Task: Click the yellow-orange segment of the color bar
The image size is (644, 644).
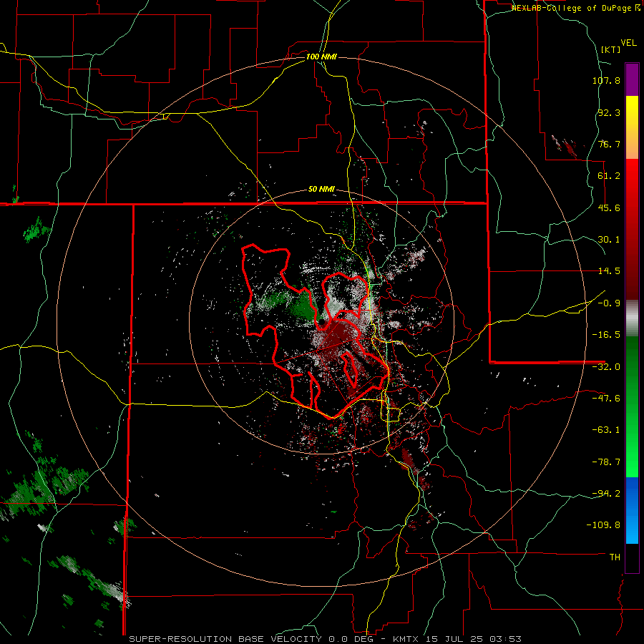Action: tap(632, 127)
